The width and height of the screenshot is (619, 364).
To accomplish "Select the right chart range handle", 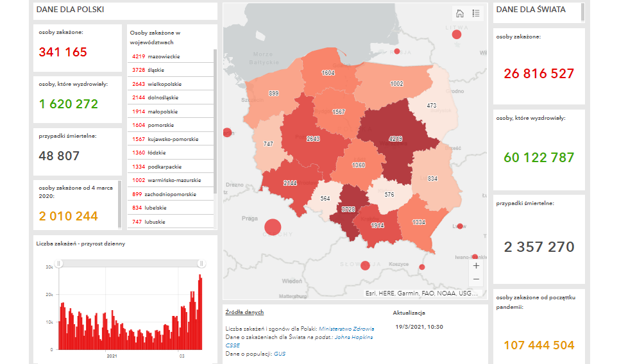I will coord(201,263).
